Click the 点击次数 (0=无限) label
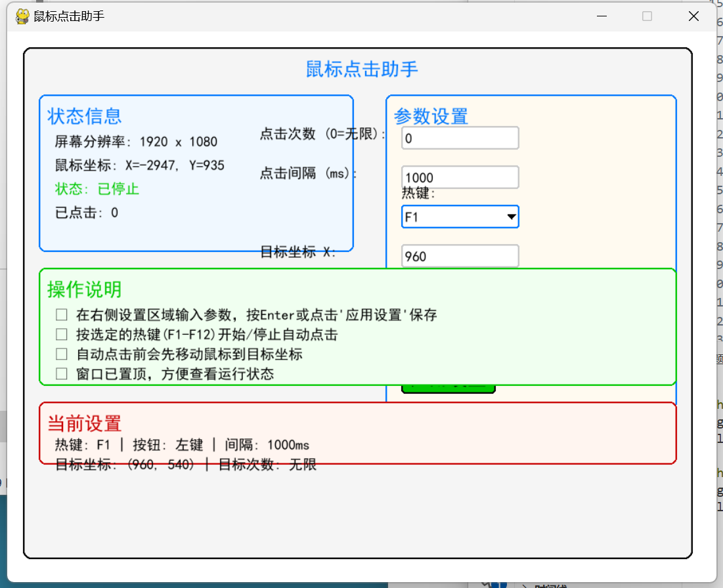 [x=323, y=134]
